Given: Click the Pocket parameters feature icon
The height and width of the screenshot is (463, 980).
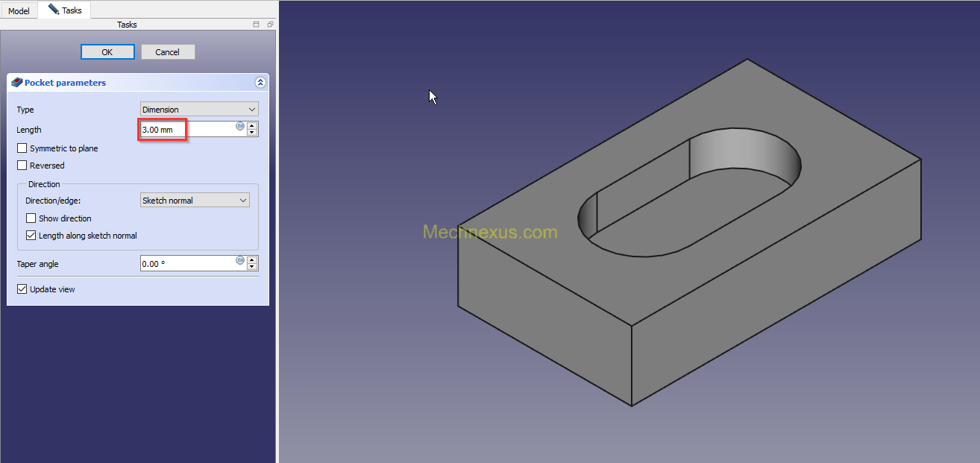Looking at the screenshot, I should (x=16, y=83).
